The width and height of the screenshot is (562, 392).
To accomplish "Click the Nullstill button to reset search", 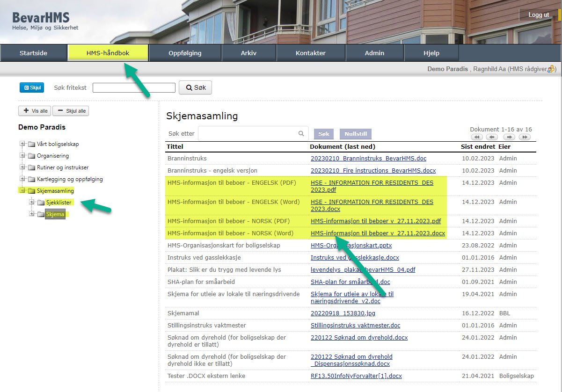I will click(356, 134).
